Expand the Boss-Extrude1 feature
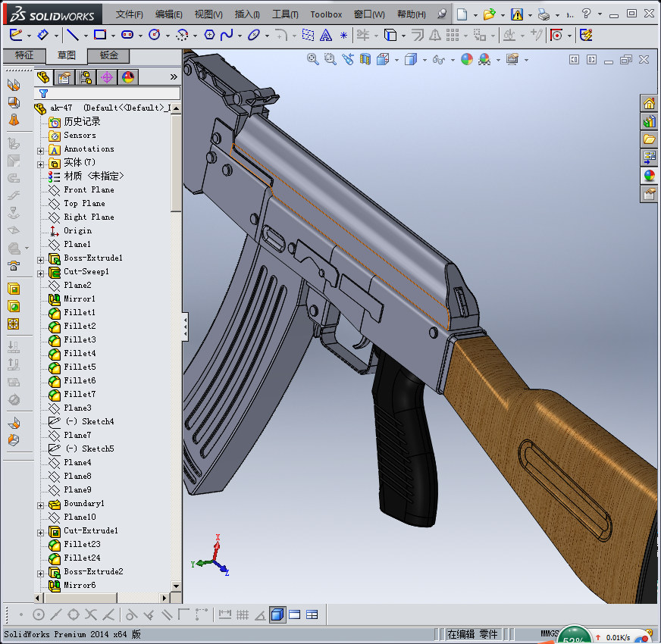The width and height of the screenshot is (661, 644). click(x=40, y=260)
